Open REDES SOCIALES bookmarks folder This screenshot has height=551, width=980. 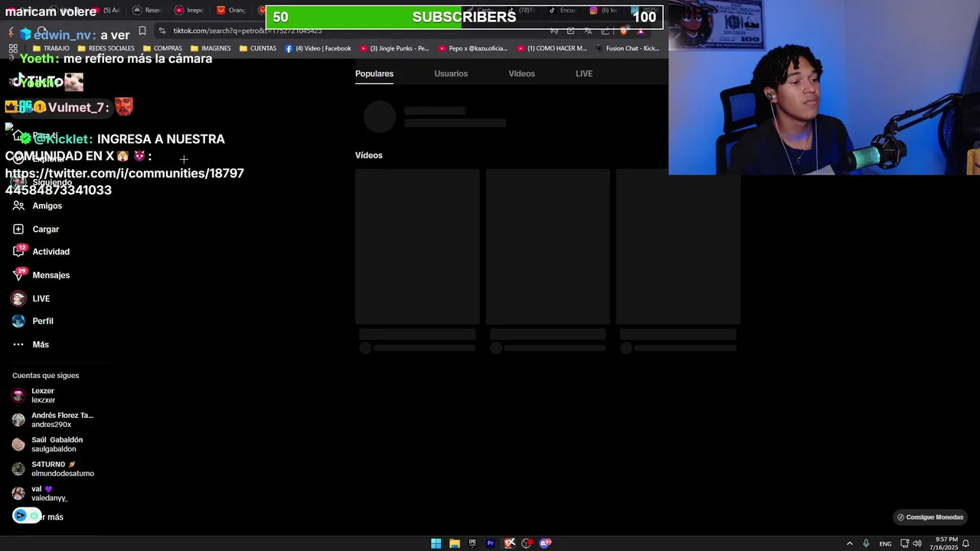click(106, 48)
